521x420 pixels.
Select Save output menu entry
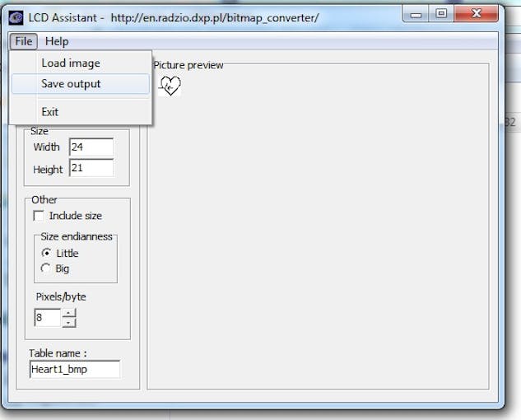tap(81, 83)
